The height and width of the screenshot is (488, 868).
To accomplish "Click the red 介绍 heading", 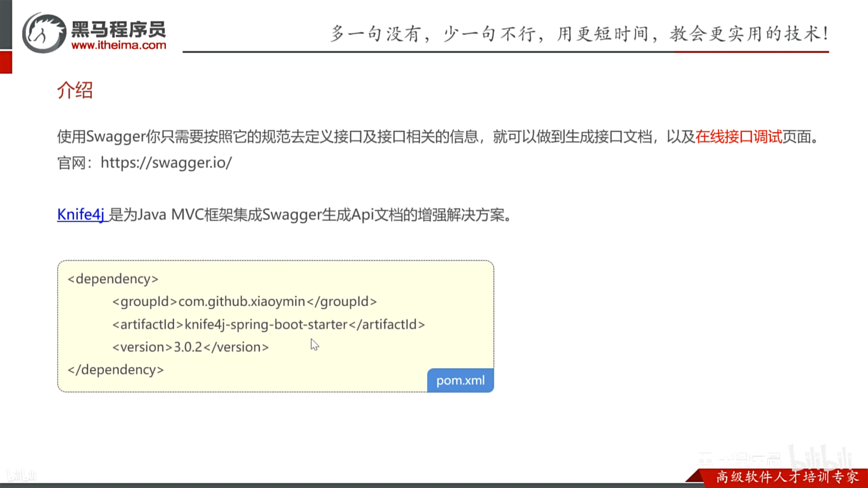I will click(75, 90).
